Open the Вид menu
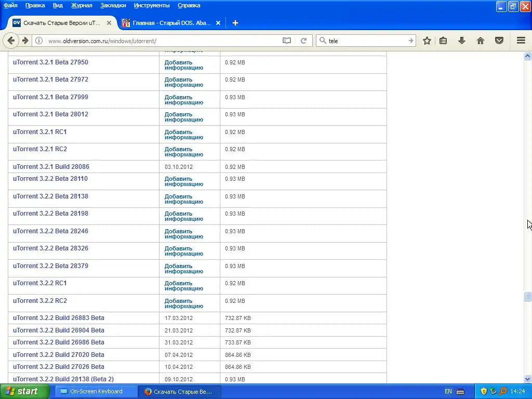This screenshot has width=532, height=399. point(58,5)
